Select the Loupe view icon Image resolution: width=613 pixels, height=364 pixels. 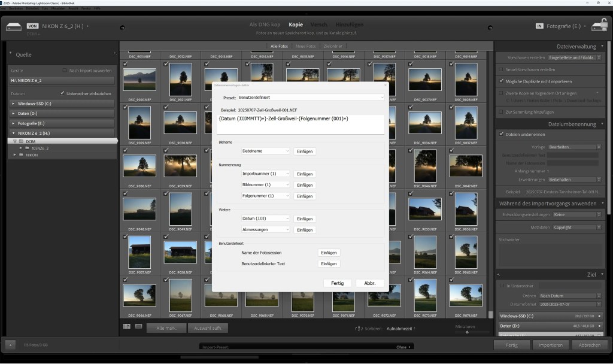139,326
